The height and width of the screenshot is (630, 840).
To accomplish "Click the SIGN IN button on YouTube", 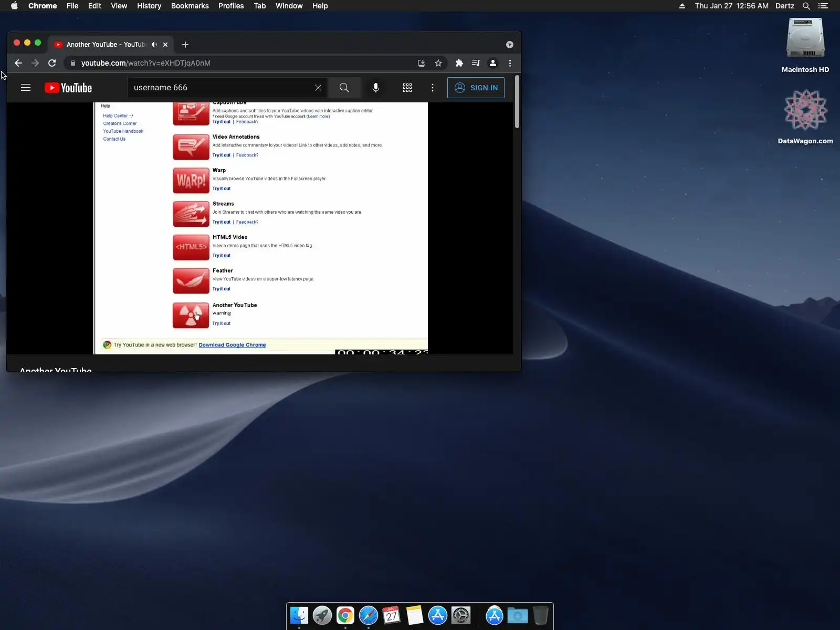I will click(476, 88).
